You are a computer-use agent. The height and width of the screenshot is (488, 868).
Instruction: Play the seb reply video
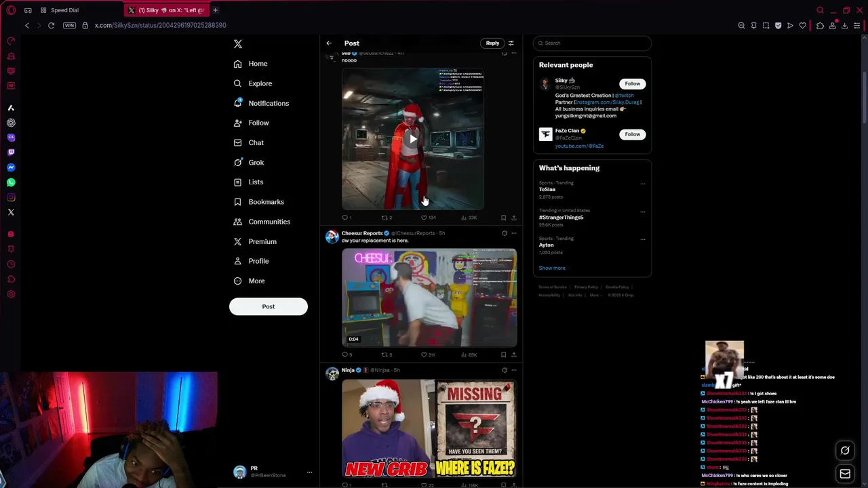413,139
